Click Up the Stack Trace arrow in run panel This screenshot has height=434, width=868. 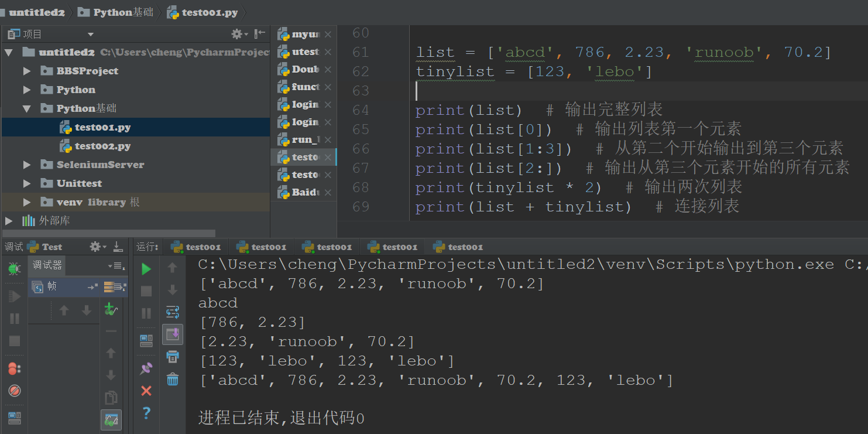pos(172,268)
